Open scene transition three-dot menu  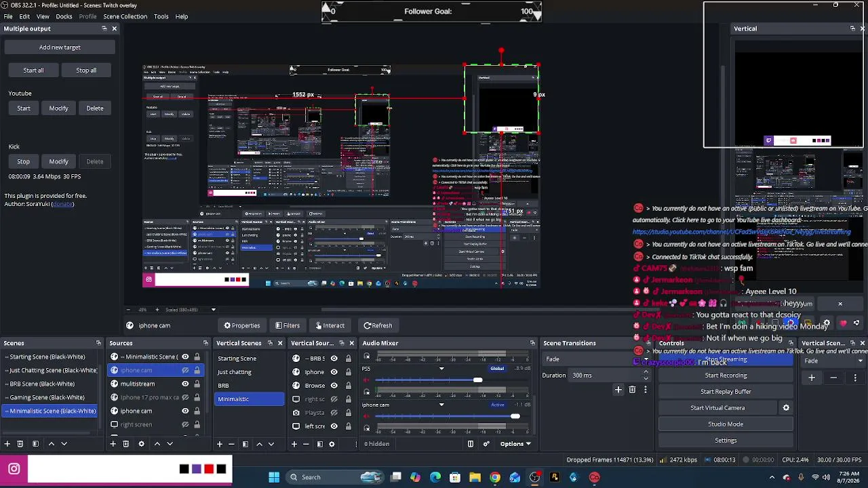tap(646, 390)
